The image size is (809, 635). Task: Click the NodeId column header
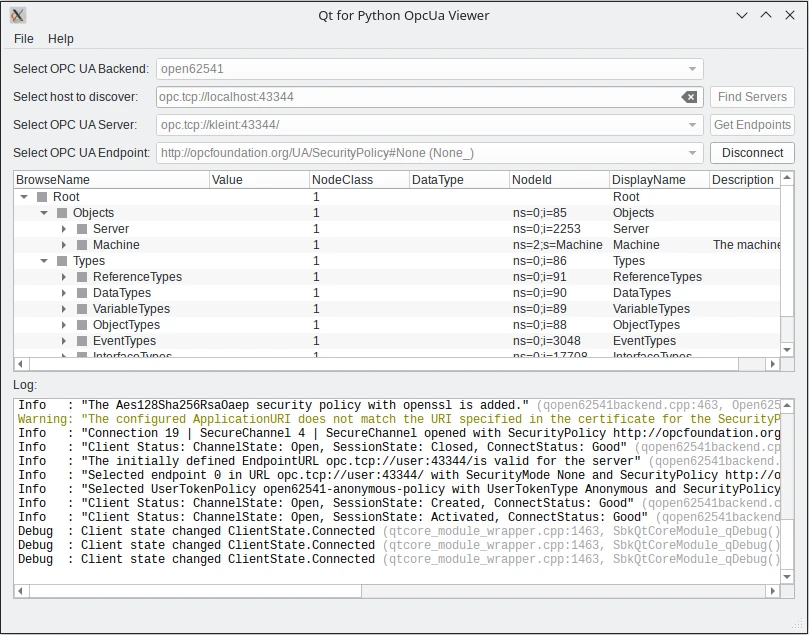[559, 180]
